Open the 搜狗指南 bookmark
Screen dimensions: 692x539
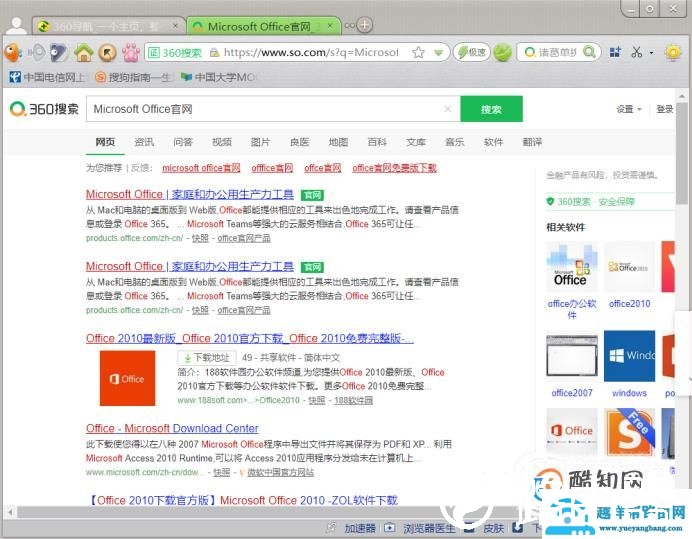[133, 77]
